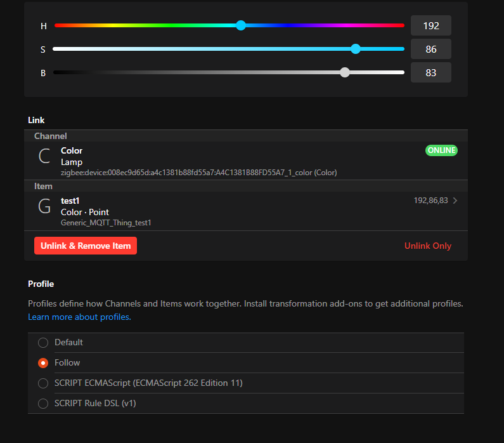The width and height of the screenshot is (504, 443).
Task: Click the test1 item 'G' avatar icon
Action: click(44, 207)
